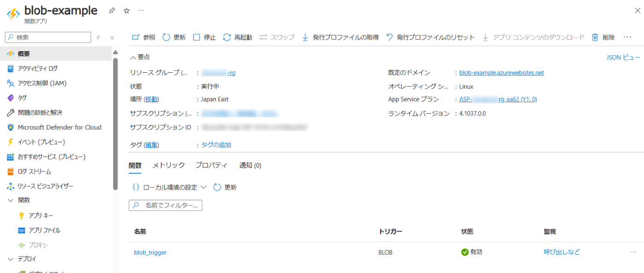The width and height of the screenshot is (644, 273).
Task: Open イベント (プレビュー) in the sidebar
Action: (x=56, y=142)
